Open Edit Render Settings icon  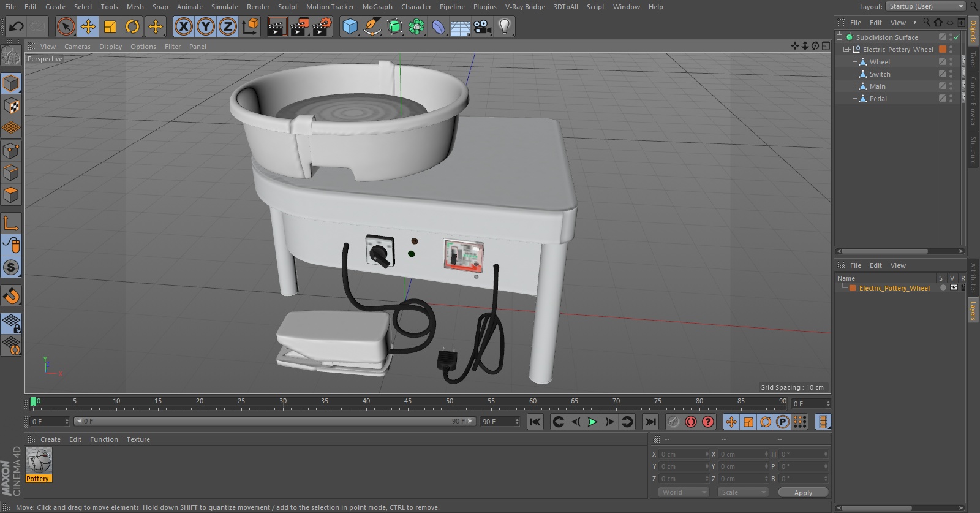tap(322, 26)
